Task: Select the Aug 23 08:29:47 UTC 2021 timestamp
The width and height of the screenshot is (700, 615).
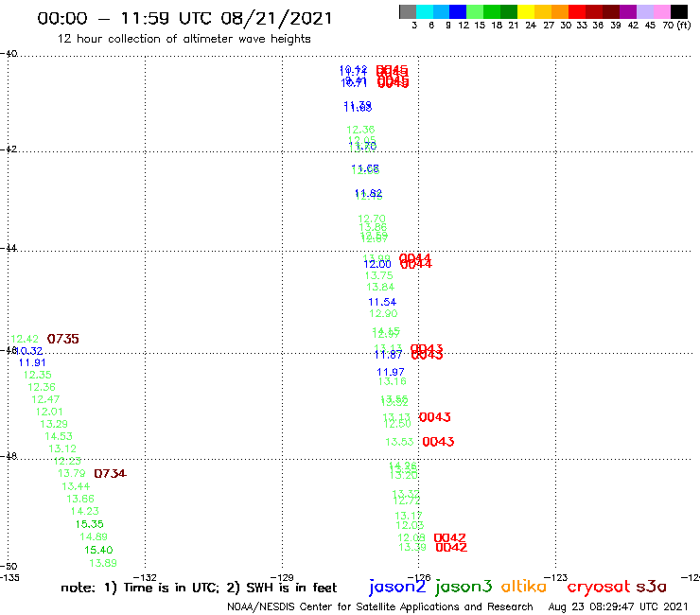Action: coord(619,607)
